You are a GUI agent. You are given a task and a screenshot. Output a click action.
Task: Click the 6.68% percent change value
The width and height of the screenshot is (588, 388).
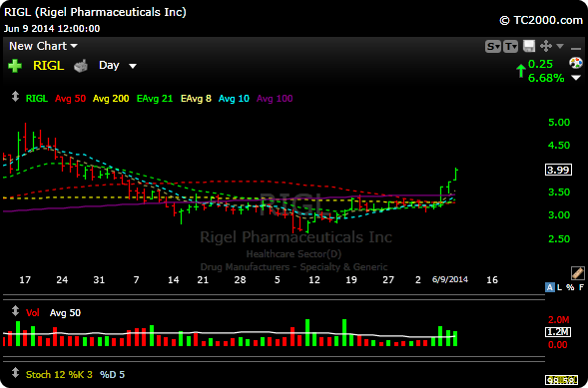pyautogui.click(x=546, y=78)
